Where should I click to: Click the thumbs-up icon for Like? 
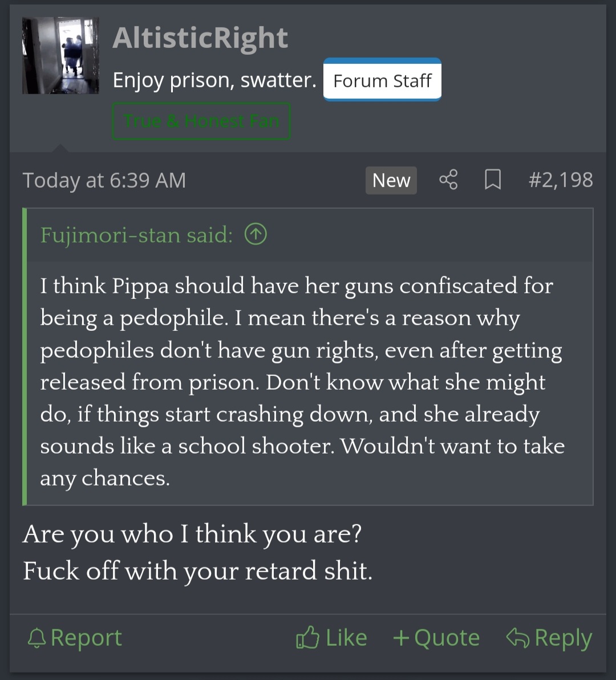tap(307, 637)
